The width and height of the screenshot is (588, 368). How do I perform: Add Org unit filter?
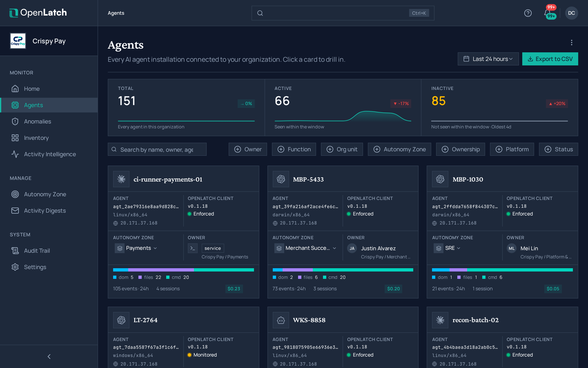coord(342,149)
